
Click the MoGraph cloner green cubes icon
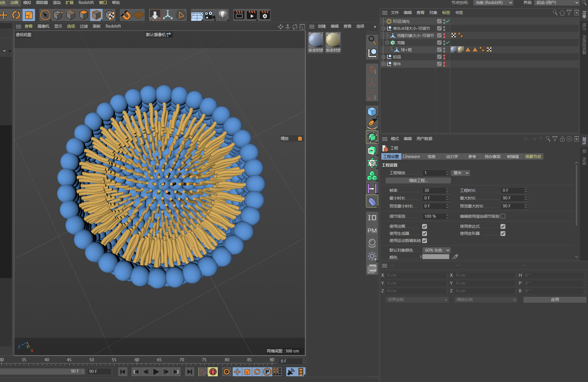coord(372,176)
